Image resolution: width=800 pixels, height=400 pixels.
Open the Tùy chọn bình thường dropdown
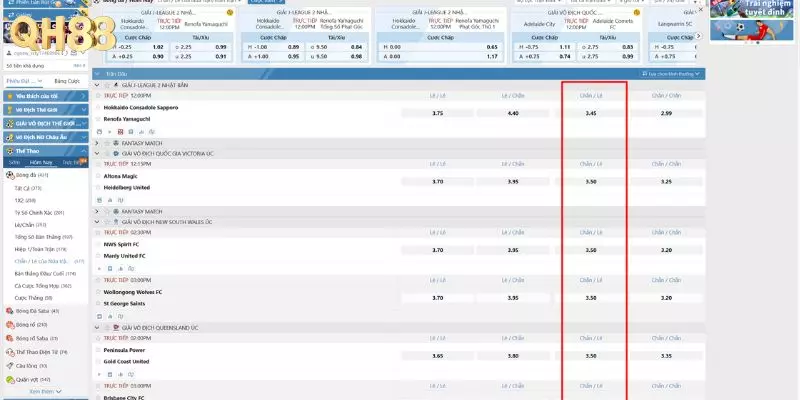[x=670, y=74]
